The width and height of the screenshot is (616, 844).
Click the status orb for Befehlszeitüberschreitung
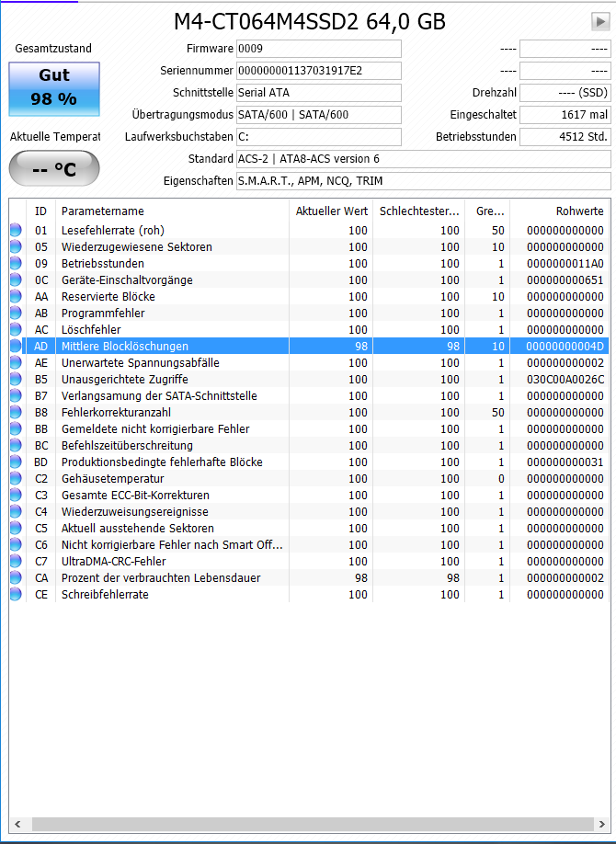(x=16, y=446)
